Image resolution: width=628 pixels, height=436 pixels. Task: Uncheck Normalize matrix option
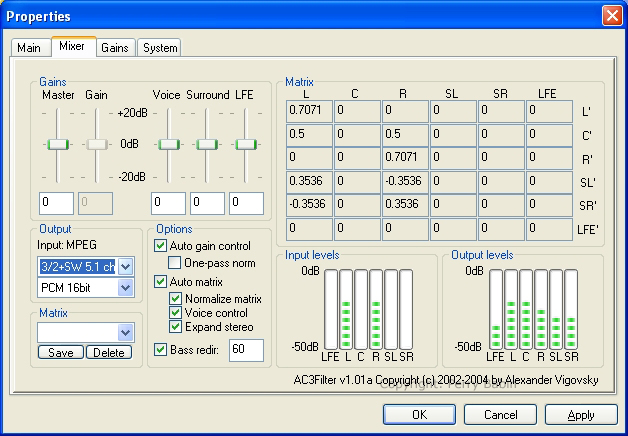pyautogui.click(x=175, y=299)
